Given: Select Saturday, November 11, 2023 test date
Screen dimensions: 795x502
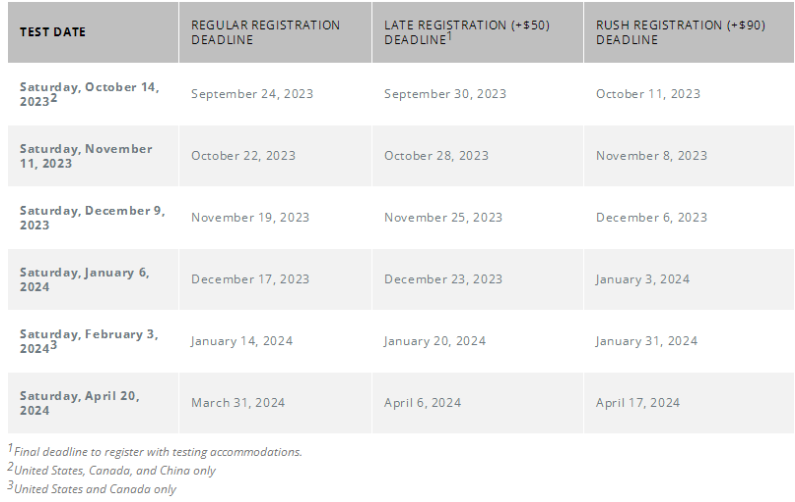Looking at the screenshot, I should click(86, 156).
